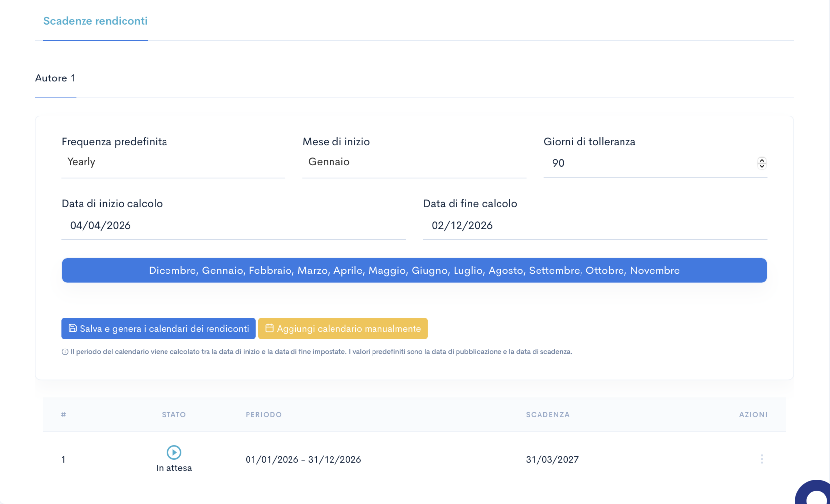The image size is (830, 504).
Task: Select the Autore 1 tab
Action: point(55,78)
